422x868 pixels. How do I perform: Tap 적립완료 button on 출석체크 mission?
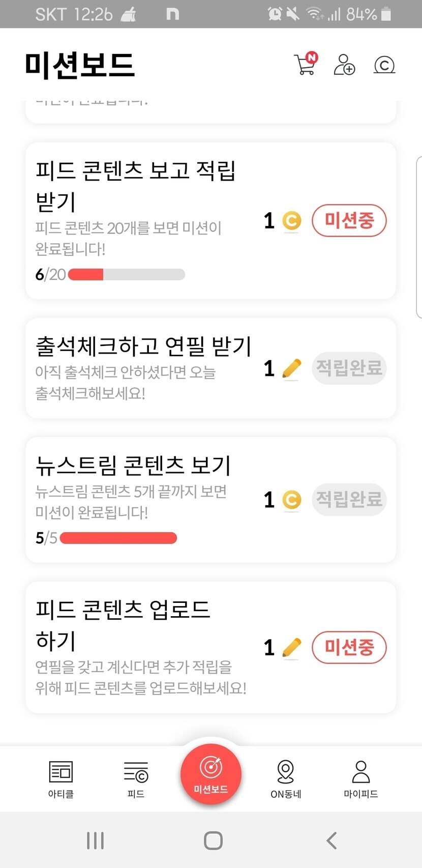[349, 368]
